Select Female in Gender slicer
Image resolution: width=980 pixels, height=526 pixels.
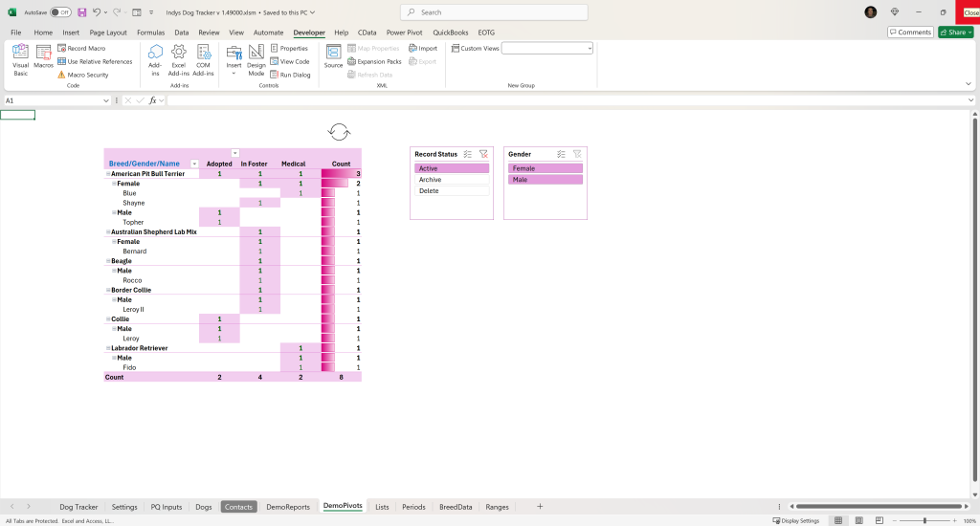point(545,168)
